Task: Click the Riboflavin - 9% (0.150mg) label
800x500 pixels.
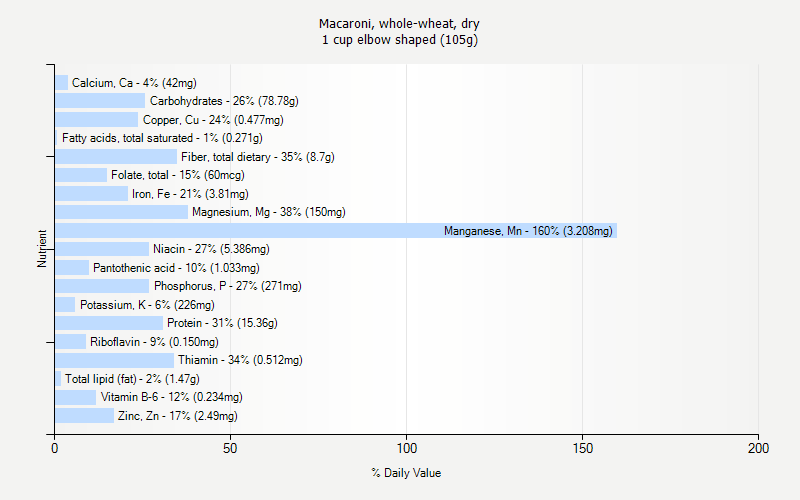Action: click(155, 342)
